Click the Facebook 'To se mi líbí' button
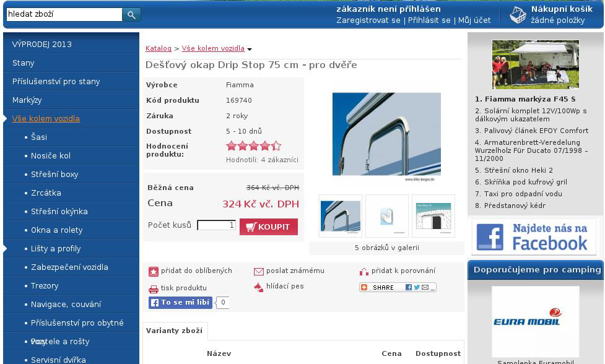This screenshot has width=605, height=364. coord(181,302)
